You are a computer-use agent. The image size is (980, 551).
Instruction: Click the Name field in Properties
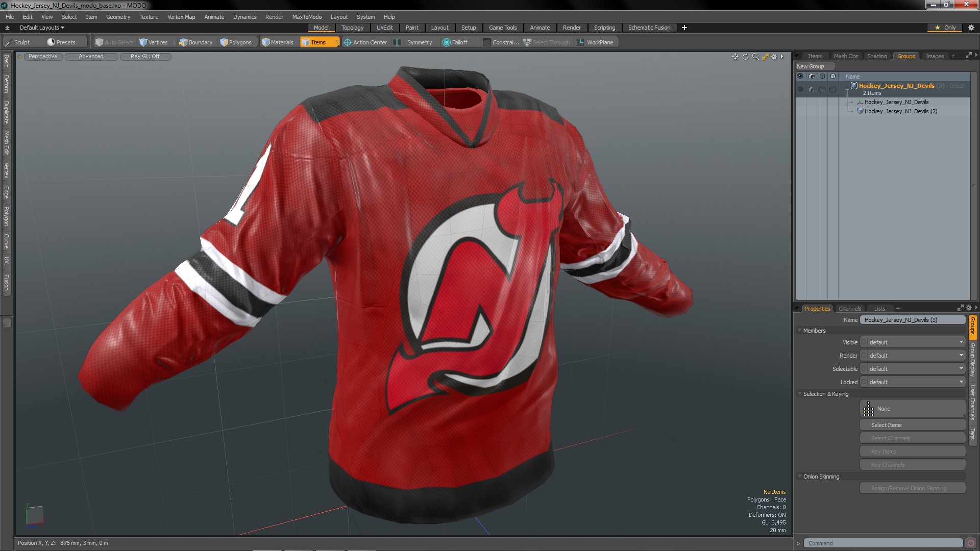(x=913, y=320)
